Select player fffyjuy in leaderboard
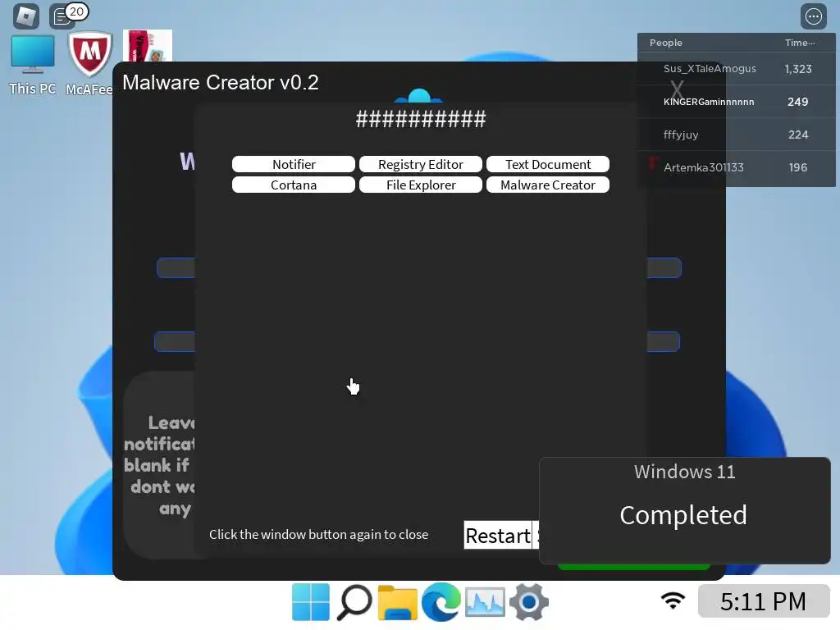840x630 pixels. click(736, 135)
